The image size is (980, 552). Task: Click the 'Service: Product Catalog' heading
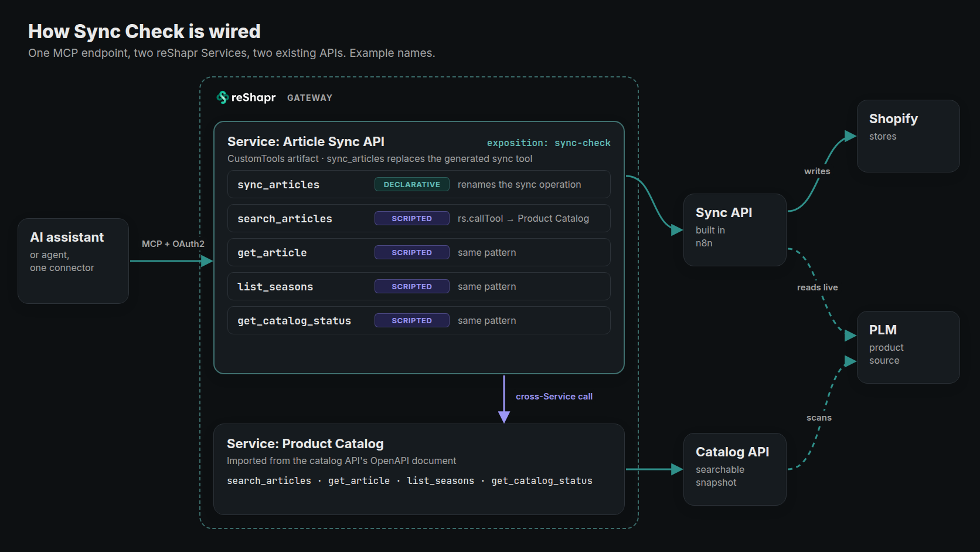[305, 443]
